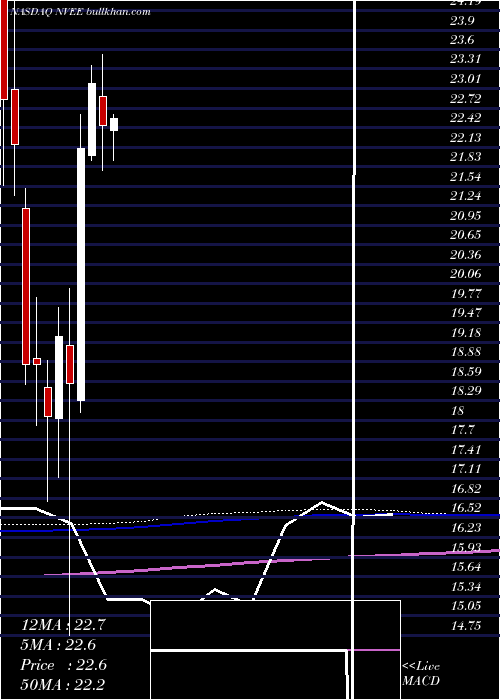This screenshot has height=700, width=500.
Task: Click the 23.6 price axis label
Action: click(x=462, y=40)
